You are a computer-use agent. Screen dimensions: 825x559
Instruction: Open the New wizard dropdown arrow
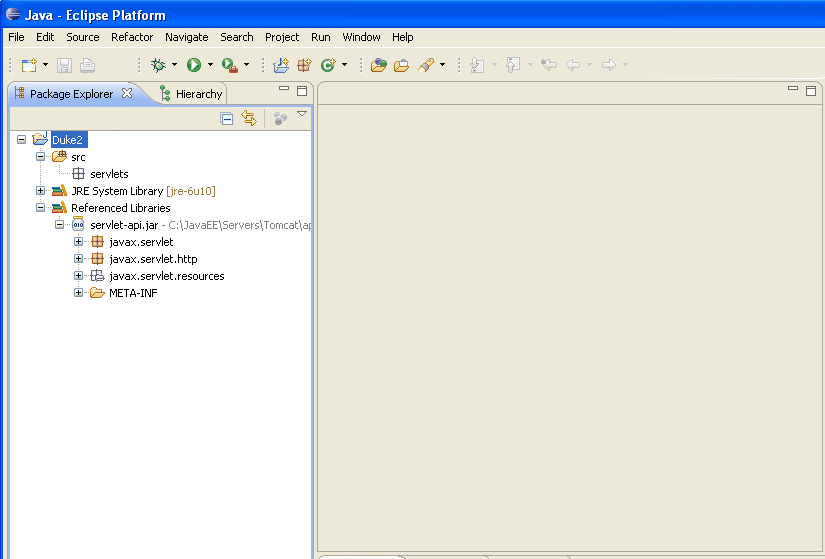(45, 65)
